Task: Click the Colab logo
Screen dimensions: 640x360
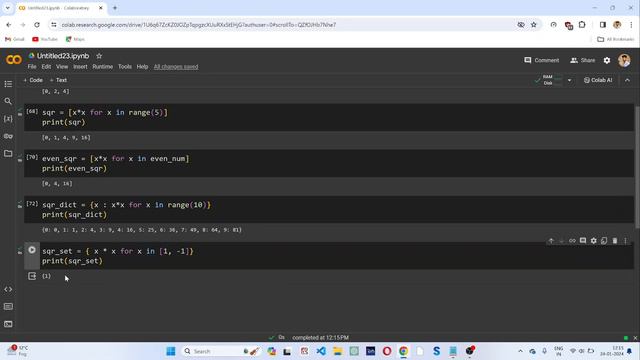Action: click(14, 60)
